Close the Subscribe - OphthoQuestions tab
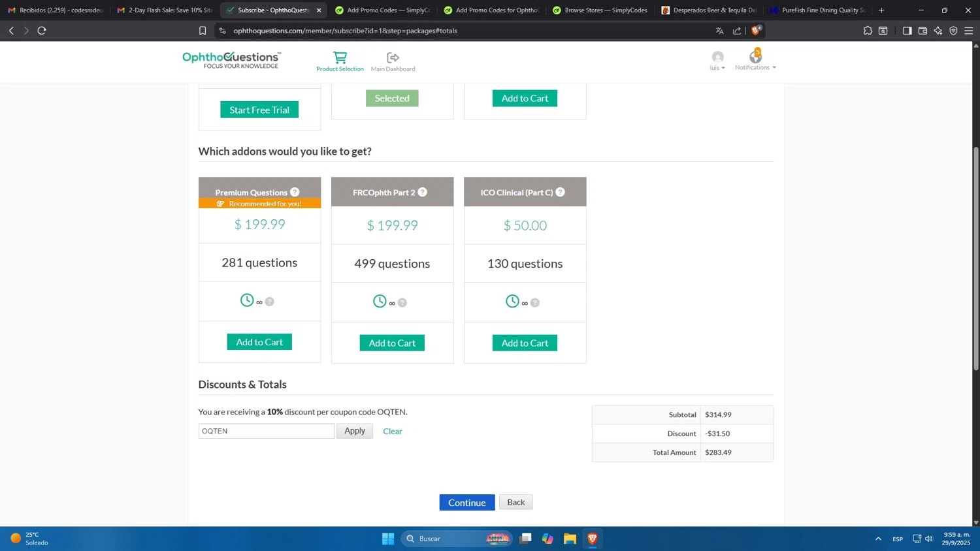980x551 pixels. pyautogui.click(x=319, y=10)
